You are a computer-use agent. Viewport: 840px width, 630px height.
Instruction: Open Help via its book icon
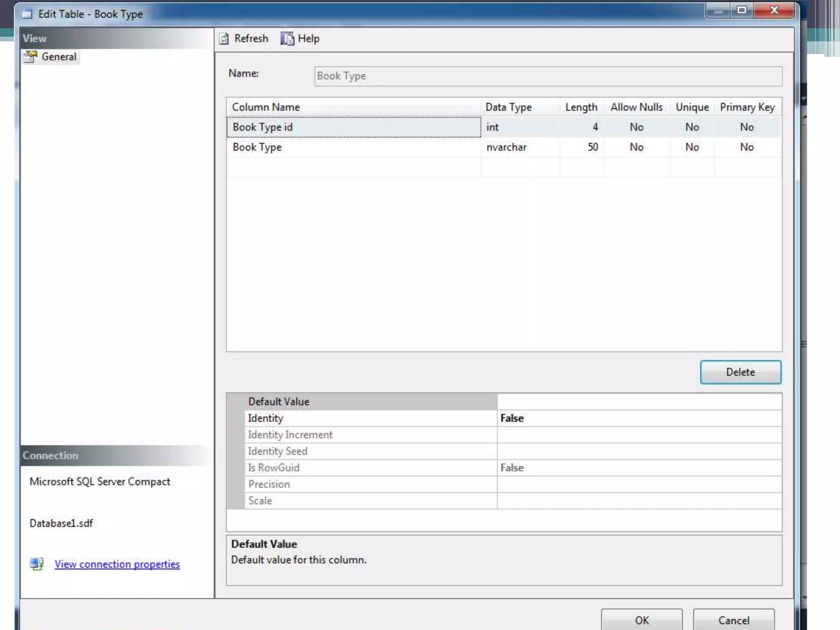tap(287, 39)
